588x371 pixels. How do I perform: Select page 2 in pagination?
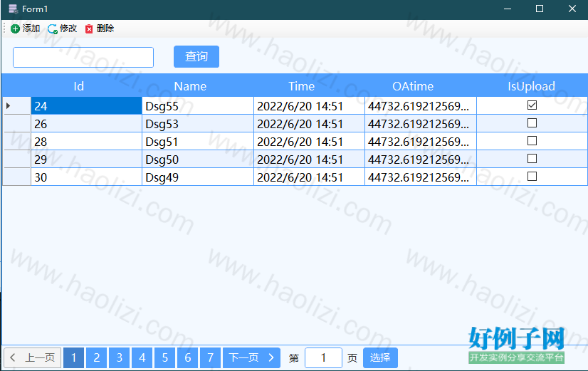(97, 358)
